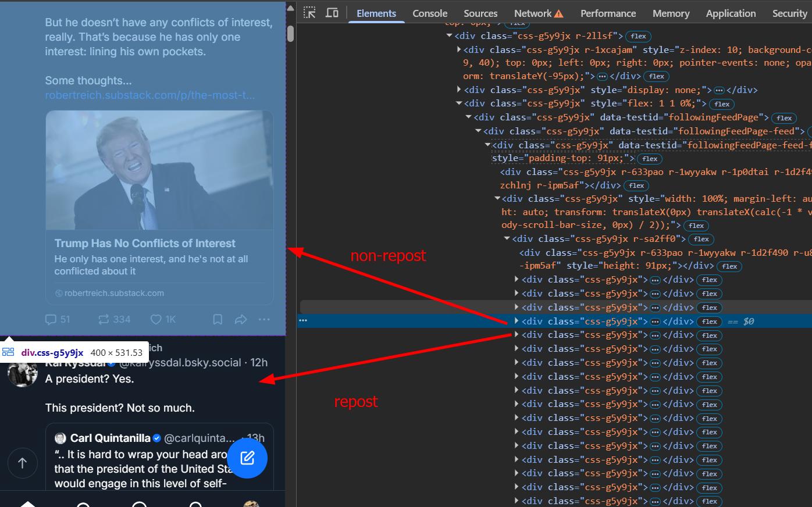The image size is (812, 507).
Task: Expand the selected $0 div node
Action: pos(517,321)
